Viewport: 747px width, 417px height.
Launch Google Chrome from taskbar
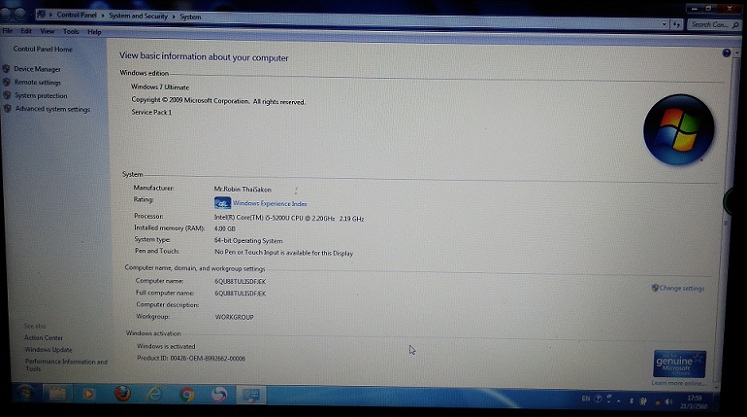click(187, 395)
